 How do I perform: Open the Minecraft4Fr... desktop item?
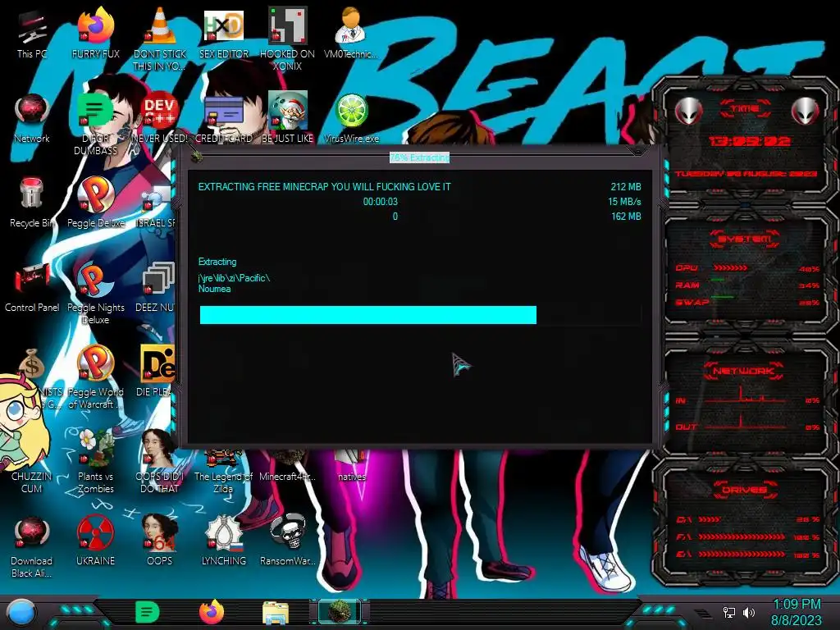click(287, 466)
